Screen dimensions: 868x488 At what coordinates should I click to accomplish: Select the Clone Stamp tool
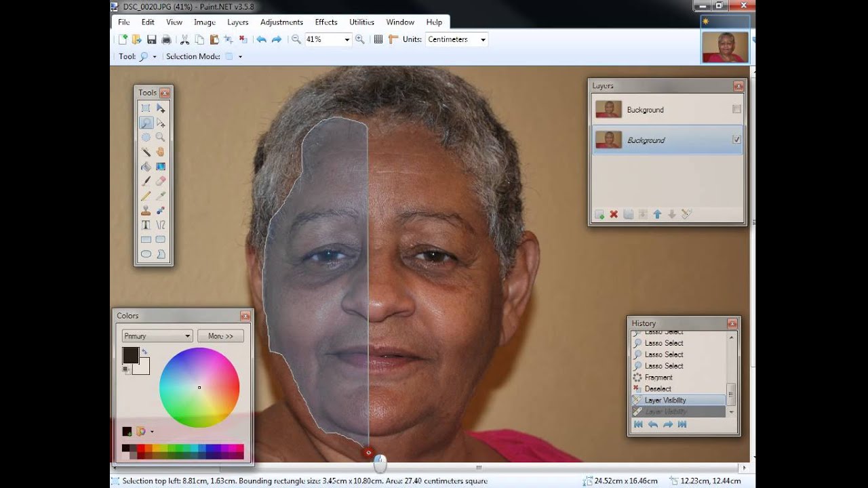[x=146, y=210]
